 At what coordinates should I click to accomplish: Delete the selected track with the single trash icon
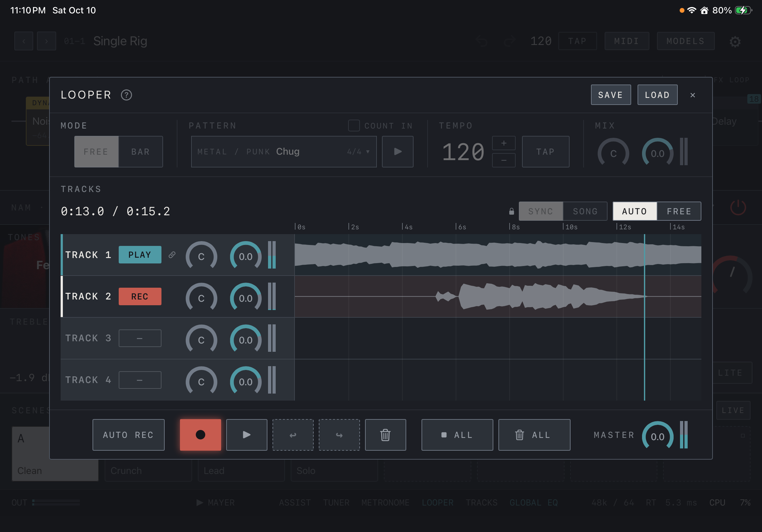[385, 434]
